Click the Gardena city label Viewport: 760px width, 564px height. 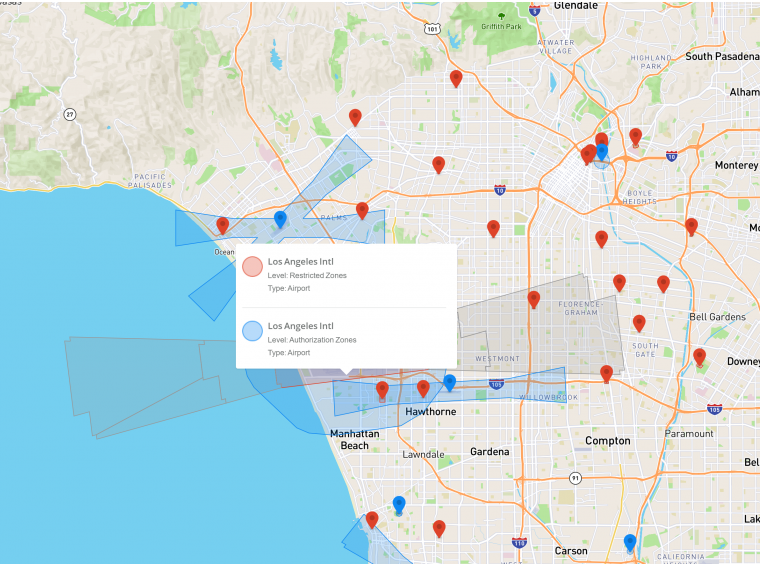(x=490, y=452)
